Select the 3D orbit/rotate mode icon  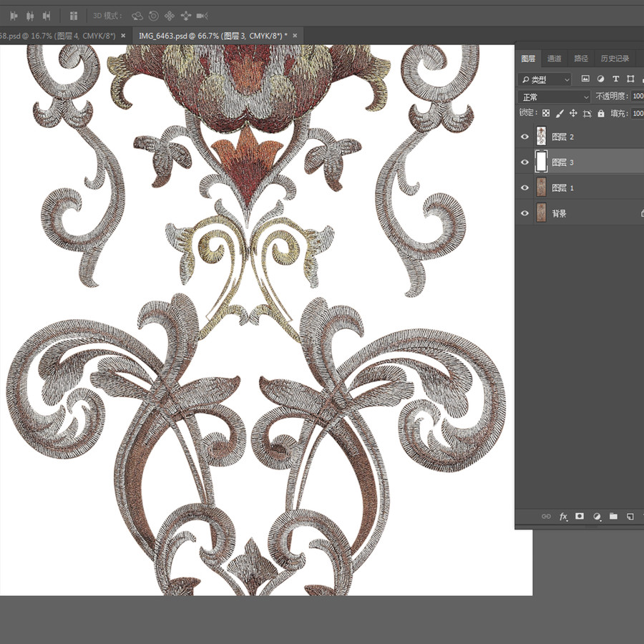137,16
